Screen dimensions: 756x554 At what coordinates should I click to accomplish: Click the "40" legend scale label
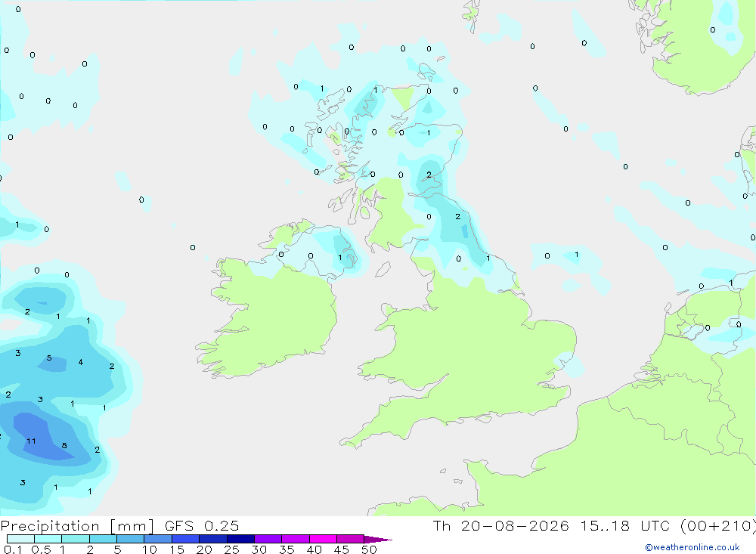click(x=314, y=549)
